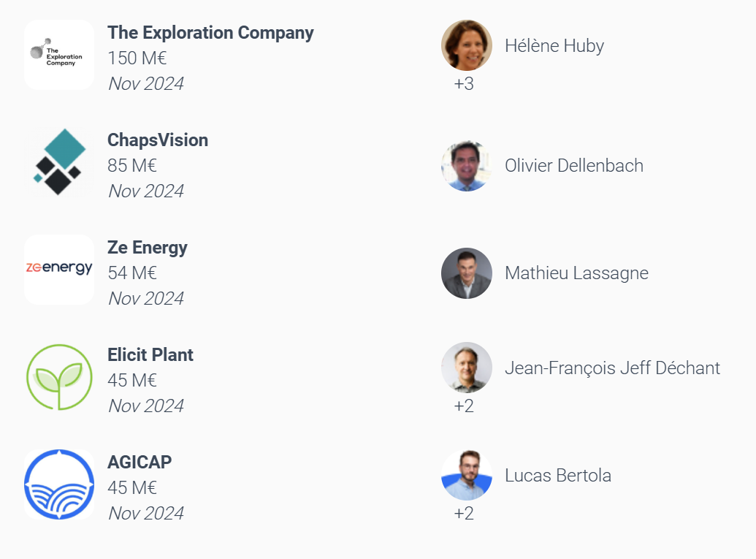
Task: Open the AGICAP company title
Action: 140,462
